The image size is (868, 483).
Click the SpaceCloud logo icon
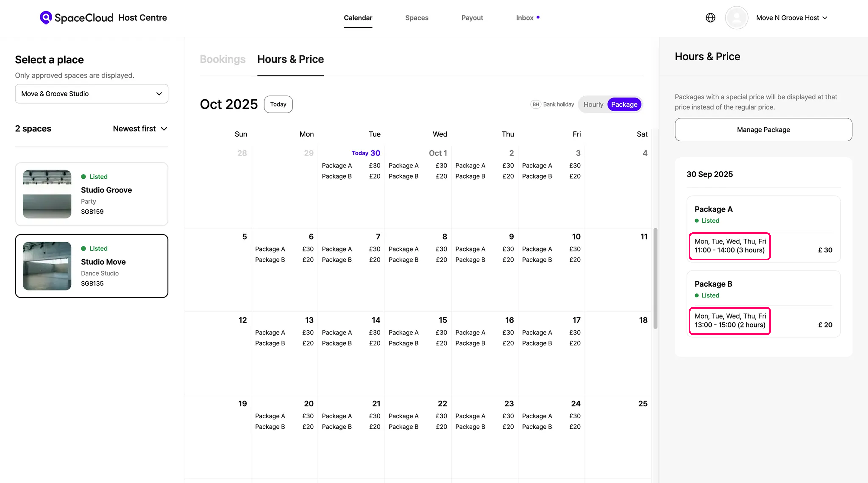pyautogui.click(x=46, y=18)
